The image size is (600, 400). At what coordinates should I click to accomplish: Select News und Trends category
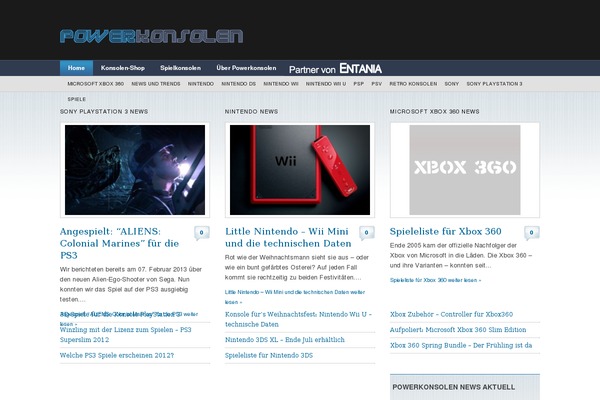pos(156,84)
